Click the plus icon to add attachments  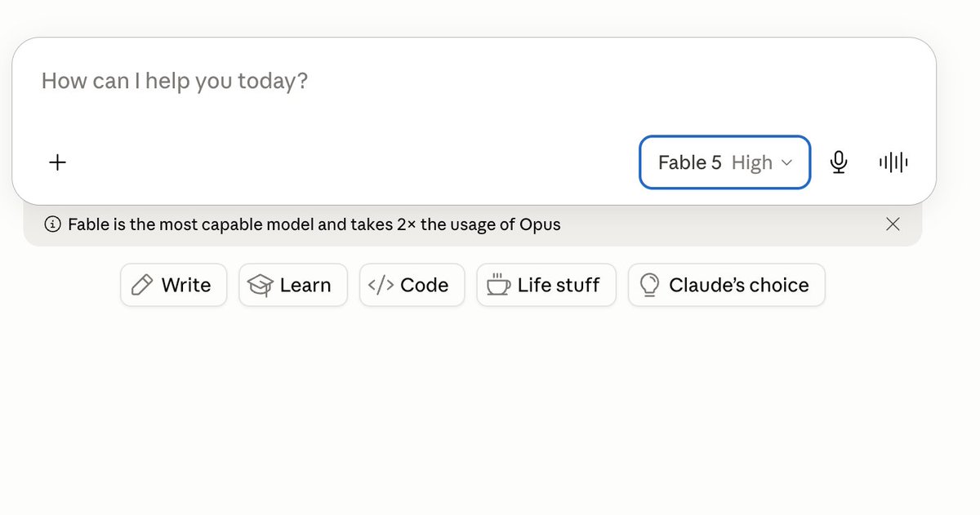pos(57,162)
